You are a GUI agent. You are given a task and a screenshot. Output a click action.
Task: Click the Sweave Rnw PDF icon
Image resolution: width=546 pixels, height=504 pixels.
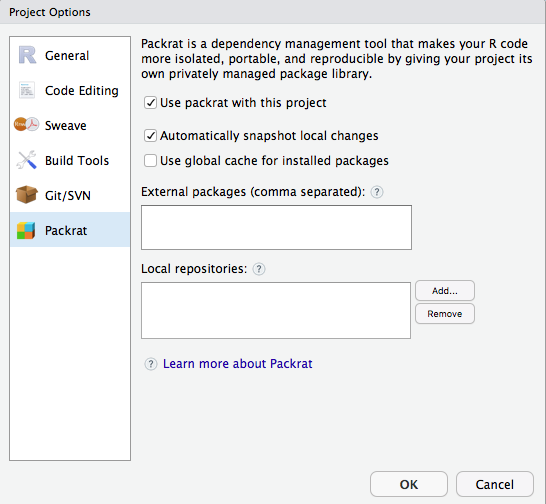pyautogui.click(x=26, y=124)
